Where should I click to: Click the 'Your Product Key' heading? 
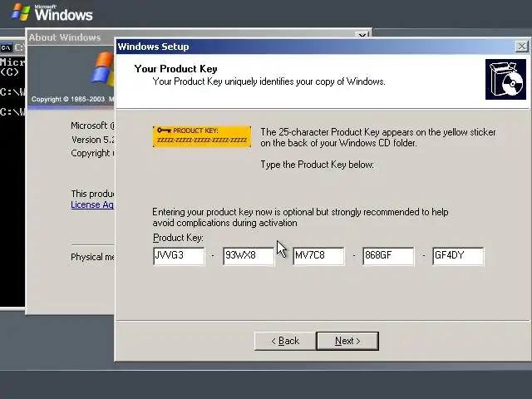click(175, 69)
